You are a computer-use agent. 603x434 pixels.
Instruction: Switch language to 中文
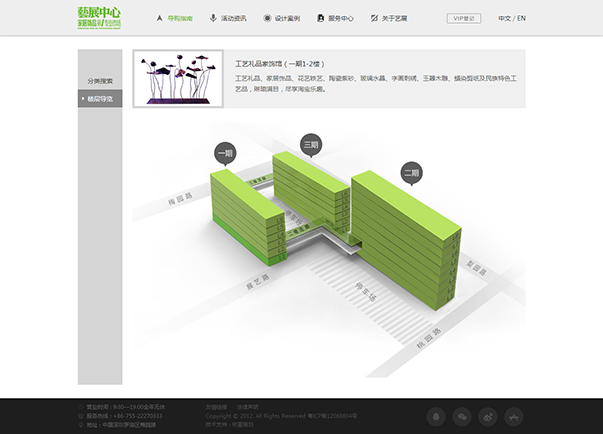pyautogui.click(x=504, y=18)
